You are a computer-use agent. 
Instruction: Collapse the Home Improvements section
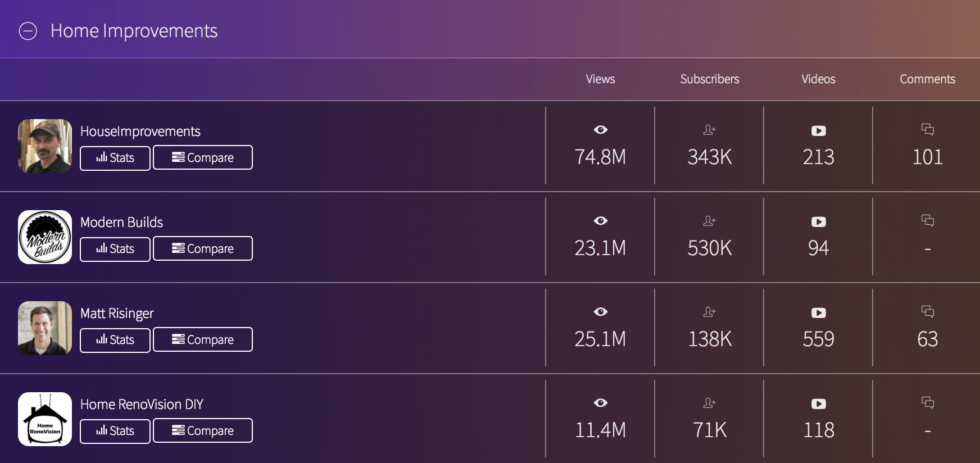28,31
